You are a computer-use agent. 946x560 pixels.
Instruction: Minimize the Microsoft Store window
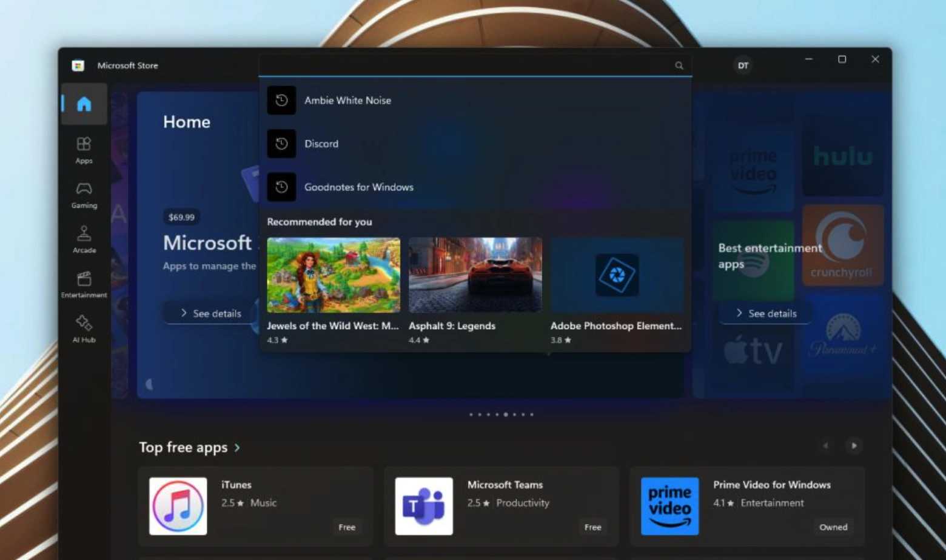pyautogui.click(x=809, y=59)
